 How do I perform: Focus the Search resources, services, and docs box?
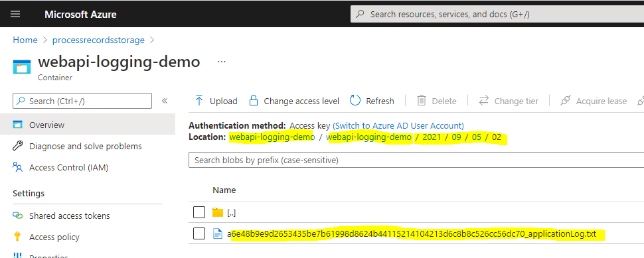tap(497, 14)
